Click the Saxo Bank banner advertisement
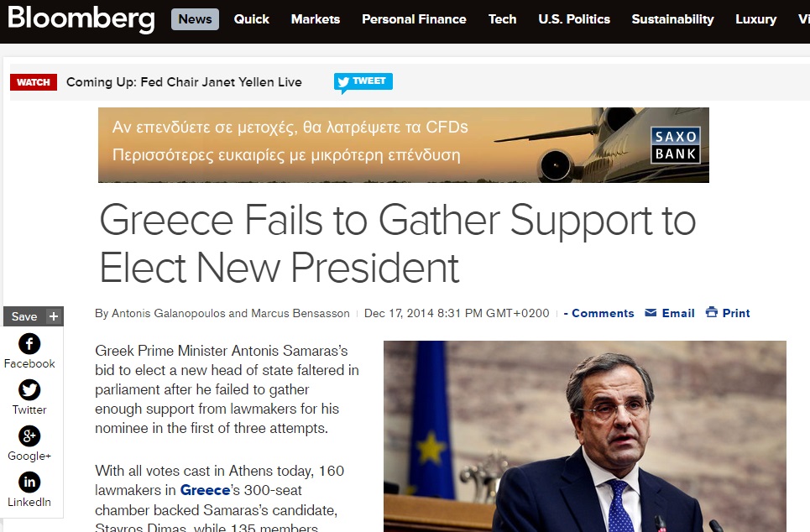Image resolution: width=810 pixels, height=532 pixels. tap(404, 145)
